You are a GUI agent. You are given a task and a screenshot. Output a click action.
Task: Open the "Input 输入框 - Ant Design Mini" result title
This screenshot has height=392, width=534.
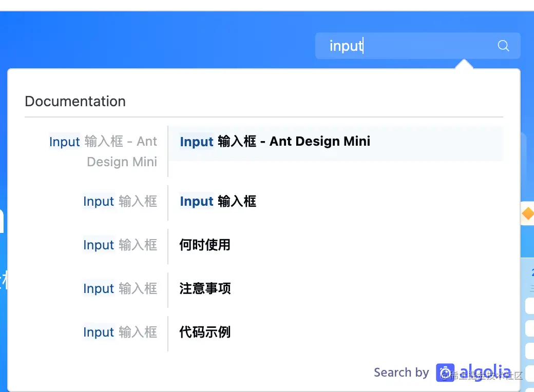275,142
